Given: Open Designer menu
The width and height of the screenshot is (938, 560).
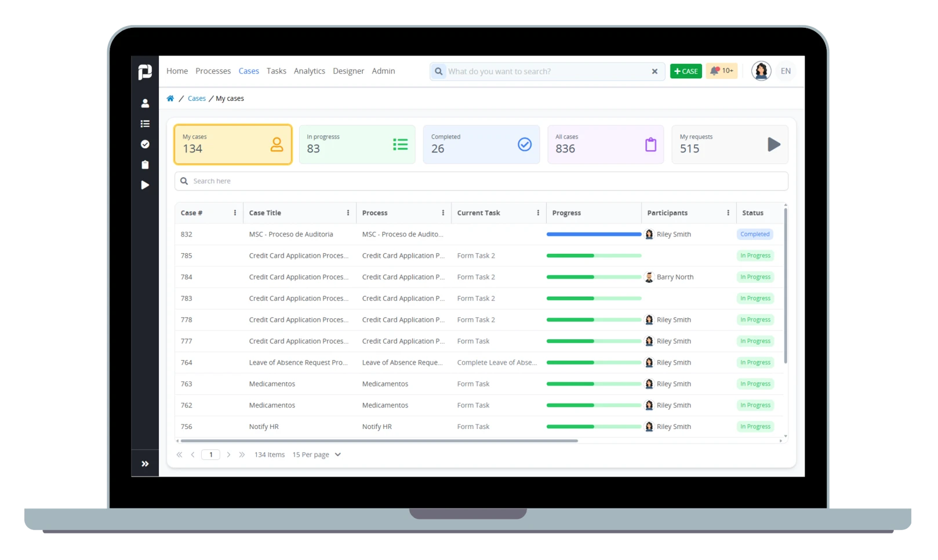Looking at the screenshot, I should pyautogui.click(x=348, y=71).
